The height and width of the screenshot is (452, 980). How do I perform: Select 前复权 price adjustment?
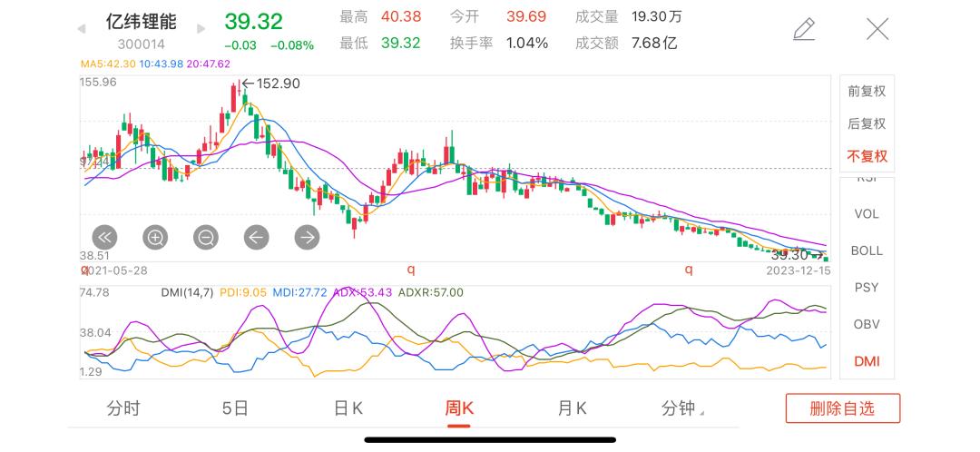(867, 92)
